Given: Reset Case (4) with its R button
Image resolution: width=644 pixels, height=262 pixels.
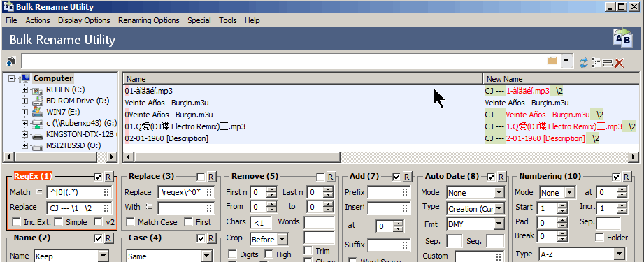Looking at the screenshot, I should [210, 238].
